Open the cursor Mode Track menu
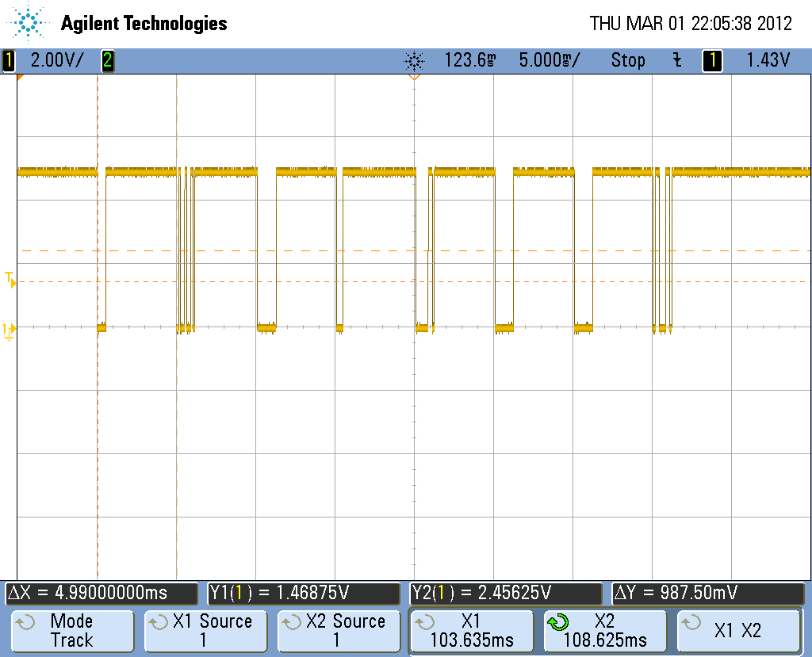The width and height of the screenshot is (812, 657). pos(72,631)
